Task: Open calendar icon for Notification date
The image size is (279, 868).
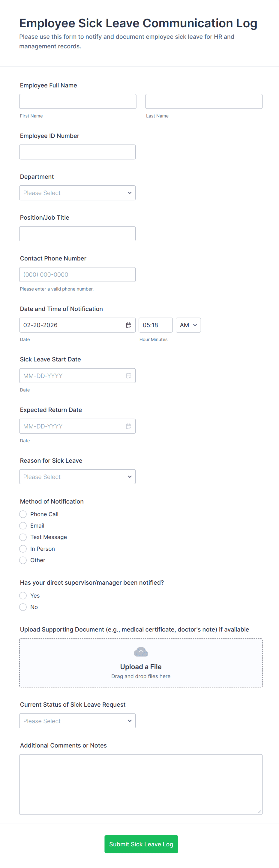Action: tap(129, 325)
